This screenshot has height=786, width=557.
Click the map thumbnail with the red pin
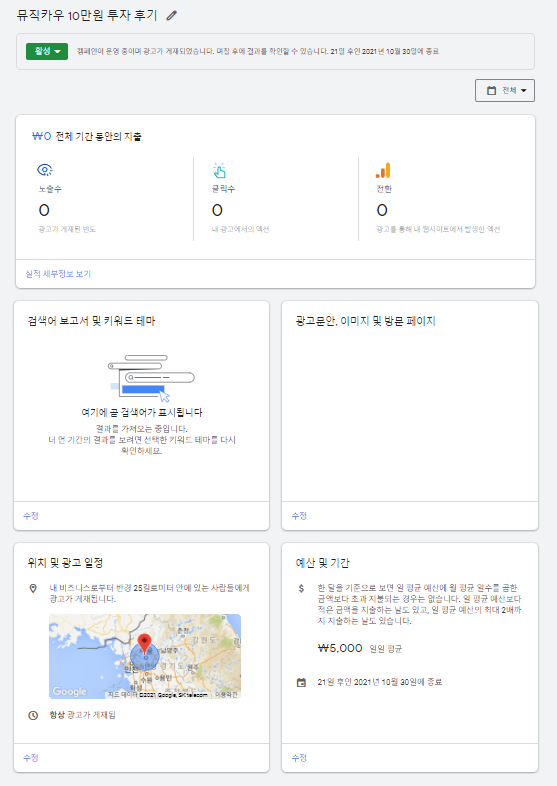click(145, 656)
